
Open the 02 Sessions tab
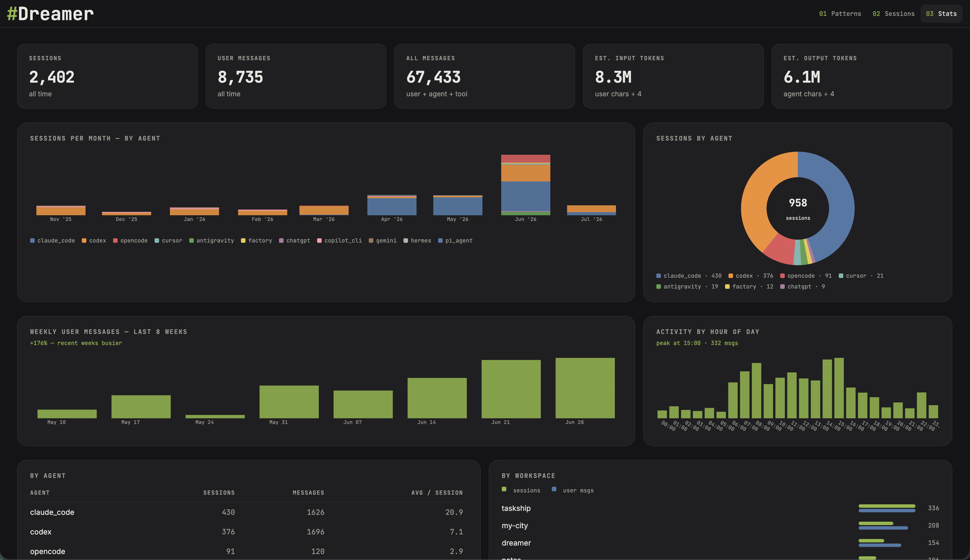point(894,14)
